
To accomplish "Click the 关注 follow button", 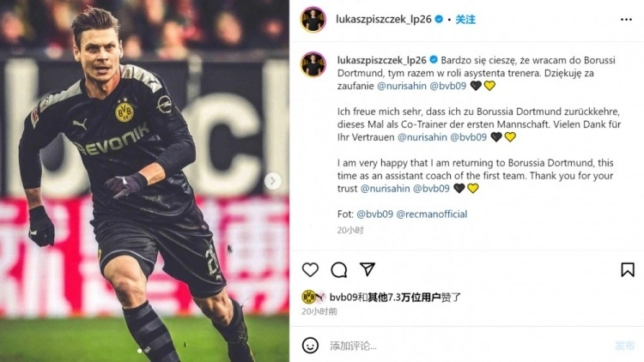I will [465, 19].
